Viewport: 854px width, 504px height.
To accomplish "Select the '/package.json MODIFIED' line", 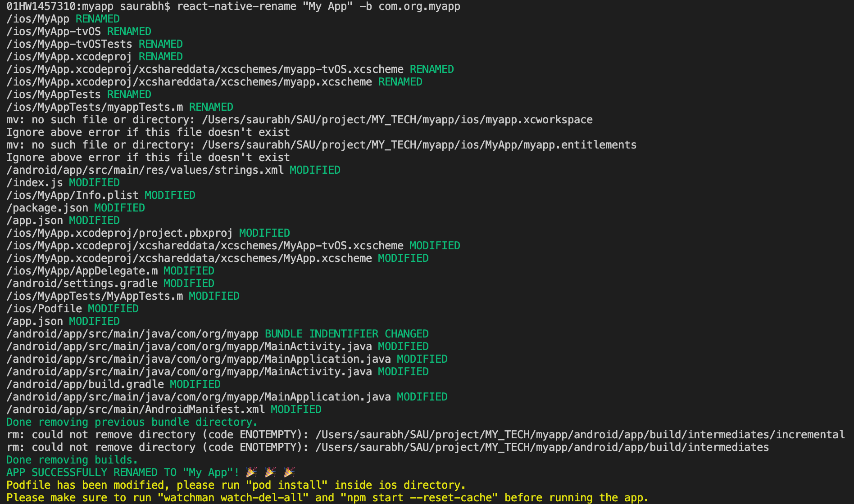I will point(76,208).
